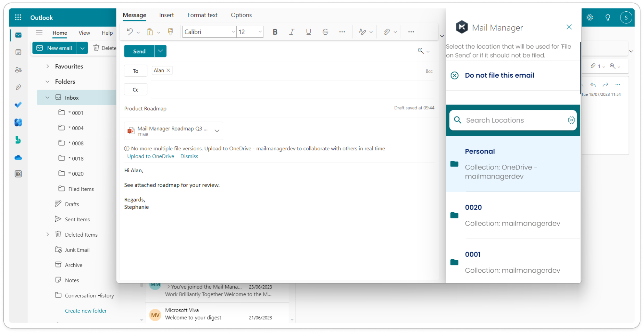This screenshot has height=333, width=644.
Task: Switch to the Options tab
Action: pyautogui.click(x=241, y=15)
